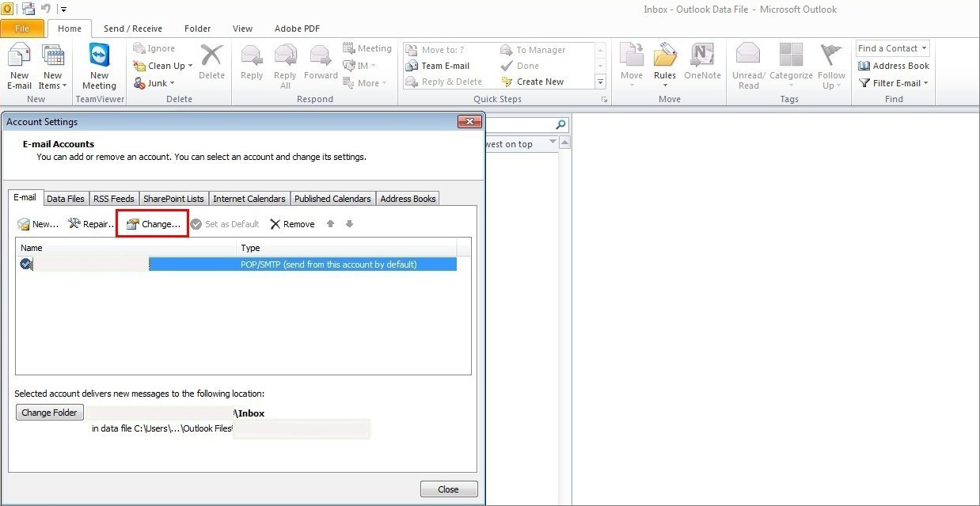Click Set as Default button

(225, 224)
